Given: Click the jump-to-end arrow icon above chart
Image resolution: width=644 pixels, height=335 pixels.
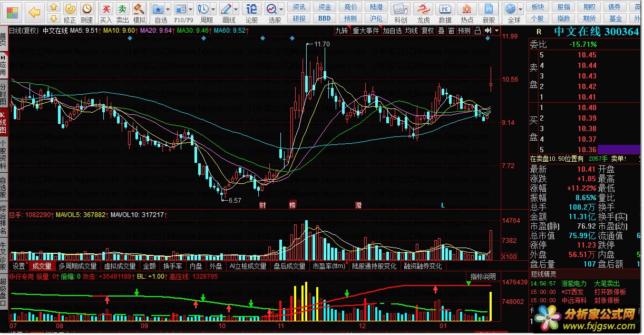Looking at the screenshot, I should (487, 31).
